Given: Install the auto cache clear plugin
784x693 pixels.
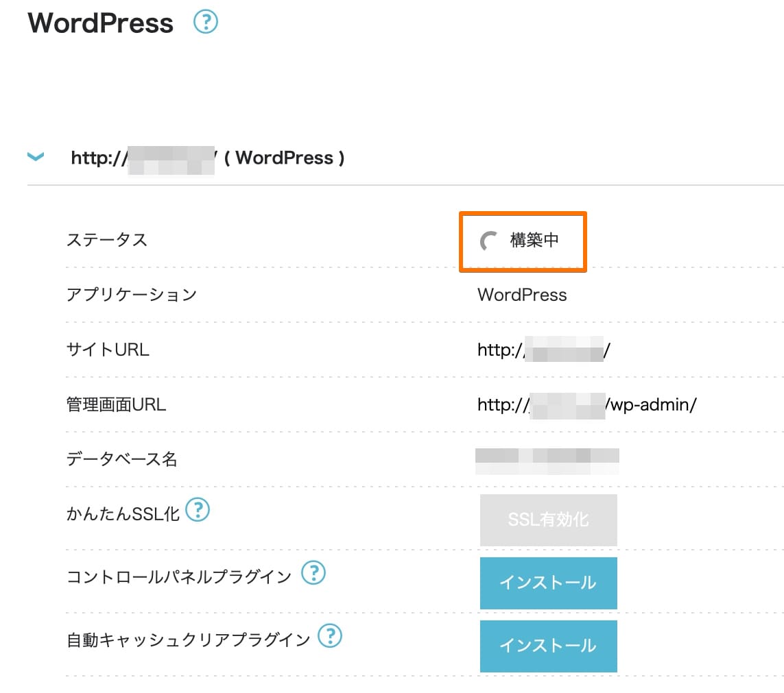Looking at the screenshot, I should (x=548, y=645).
